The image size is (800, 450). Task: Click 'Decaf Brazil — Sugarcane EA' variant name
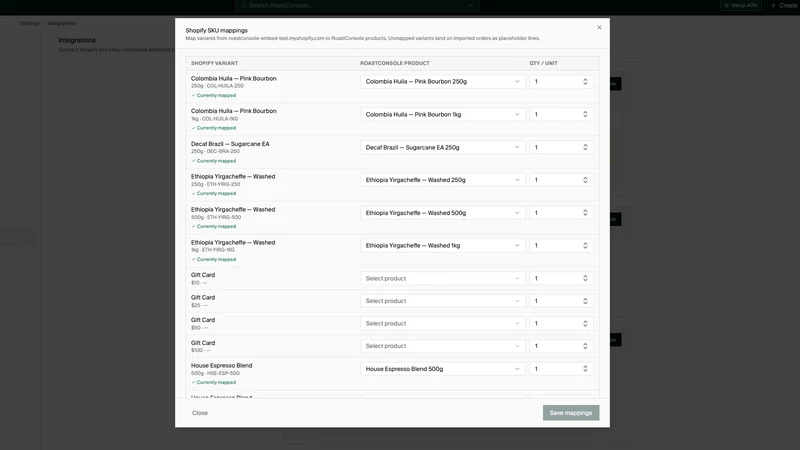click(x=230, y=144)
